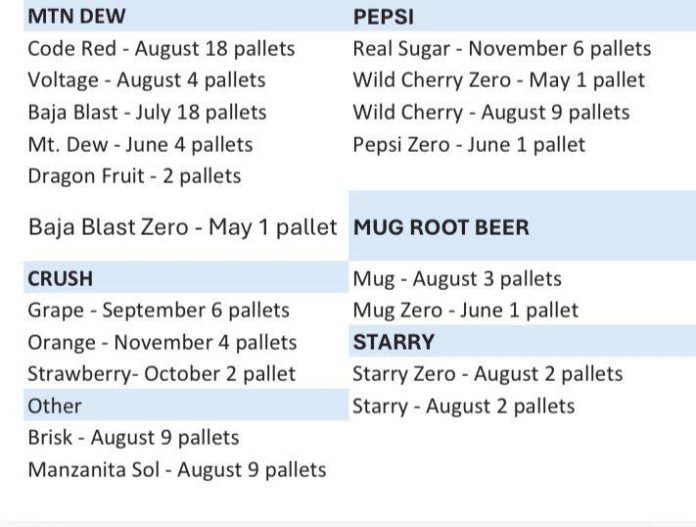Click the Wild Cherry Zero May entry
The width and height of the screenshot is (696, 527).
(x=498, y=80)
